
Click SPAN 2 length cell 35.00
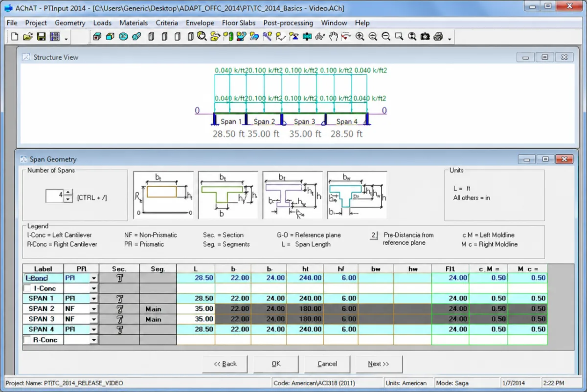point(196,309)
